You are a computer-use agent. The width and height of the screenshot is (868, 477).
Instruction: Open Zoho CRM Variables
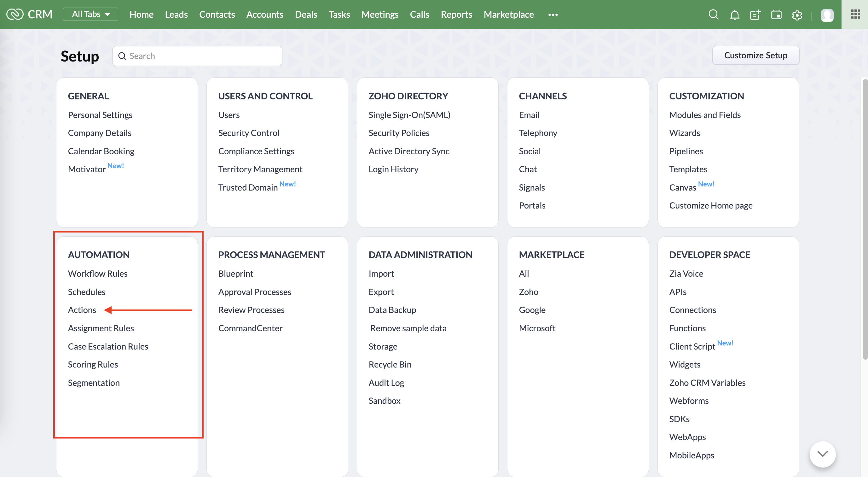pyautogui.click(x=707, y=383)
